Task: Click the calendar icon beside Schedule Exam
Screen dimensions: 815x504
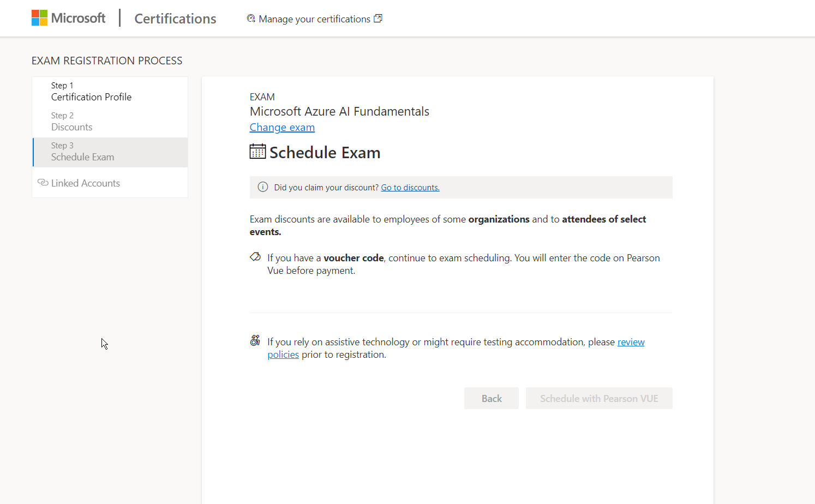Action: pyautogui.click(x=257, y=152)
